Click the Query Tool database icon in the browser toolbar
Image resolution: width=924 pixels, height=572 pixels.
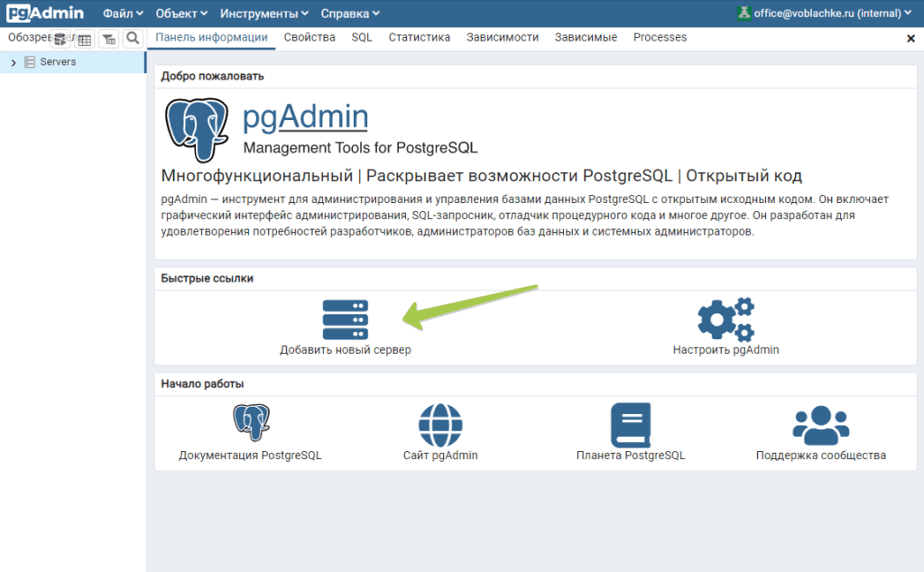click(x=60, y=40)
